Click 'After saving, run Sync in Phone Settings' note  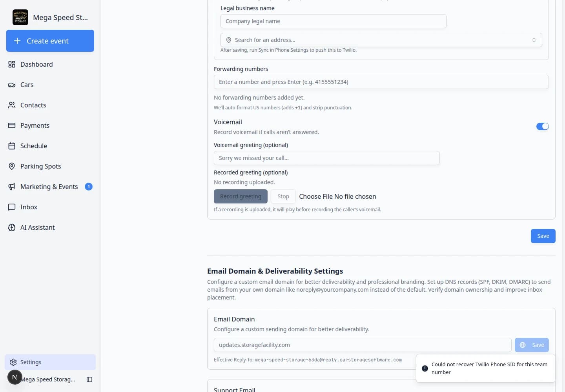pos(288,50)
